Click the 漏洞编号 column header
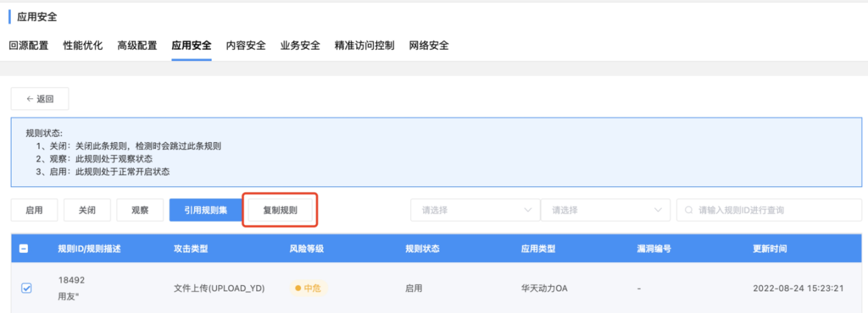Image resolution: width=868 pixels, height=313 pixels. 654,249
